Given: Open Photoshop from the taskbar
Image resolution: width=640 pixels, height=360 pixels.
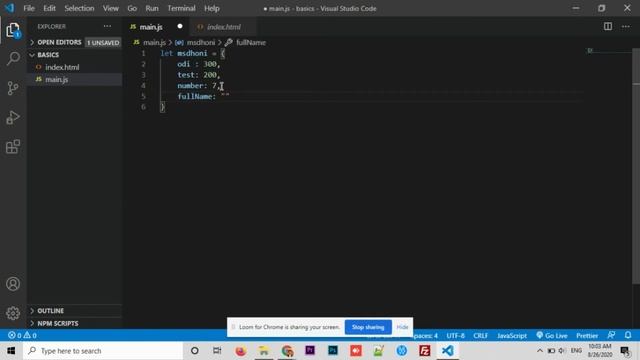Looking at the screenshot, I should [x=333, y=351].
